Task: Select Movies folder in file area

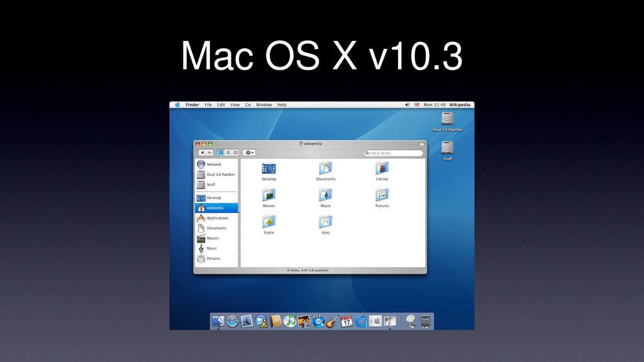Action: (269, 198)
